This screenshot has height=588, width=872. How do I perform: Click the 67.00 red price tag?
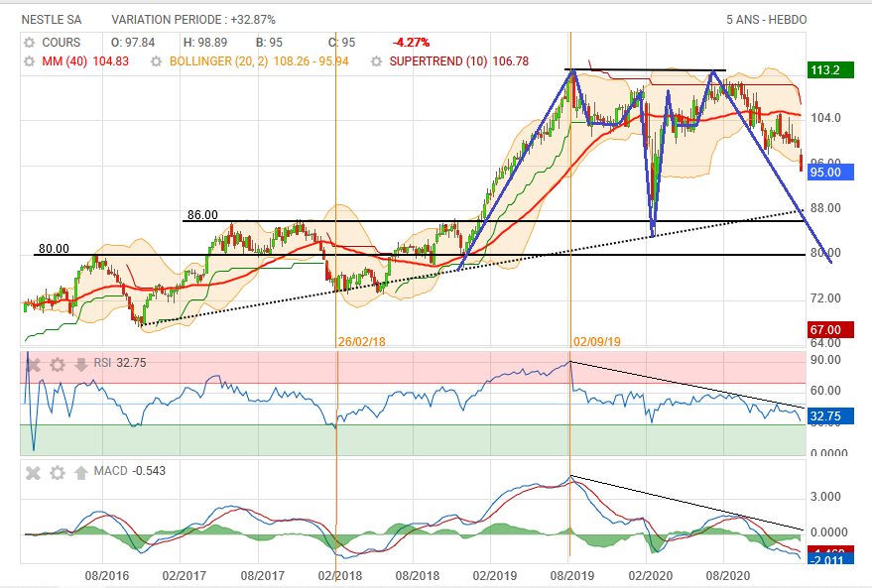pyautogui.click(x=831, y=330)
